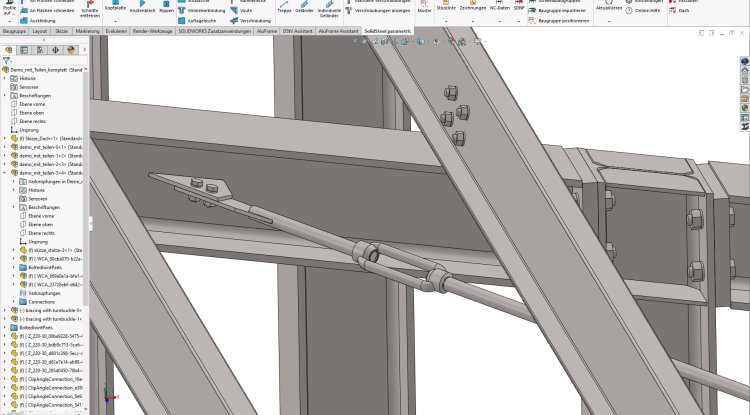The width and height of the screenshot is (750, 415).
Task: Open the NC-Daten dropdown arrow
Action: [499, 22]
